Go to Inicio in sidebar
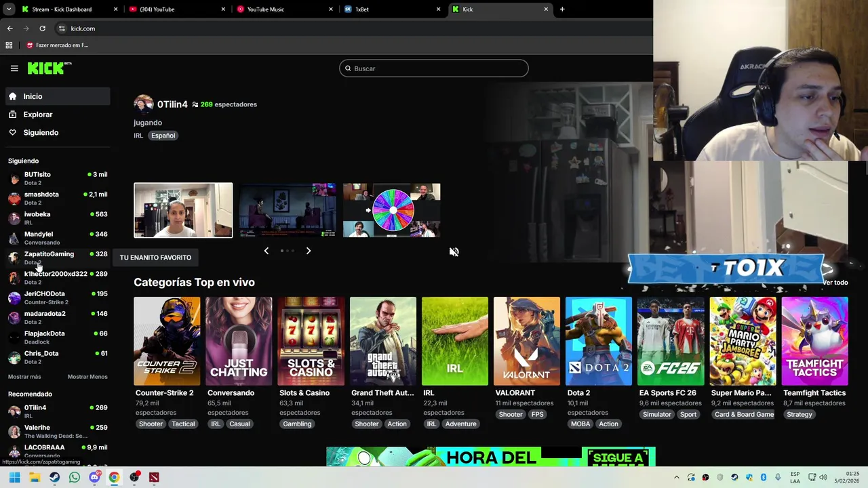The image size is (868, 488). (58, 96)
